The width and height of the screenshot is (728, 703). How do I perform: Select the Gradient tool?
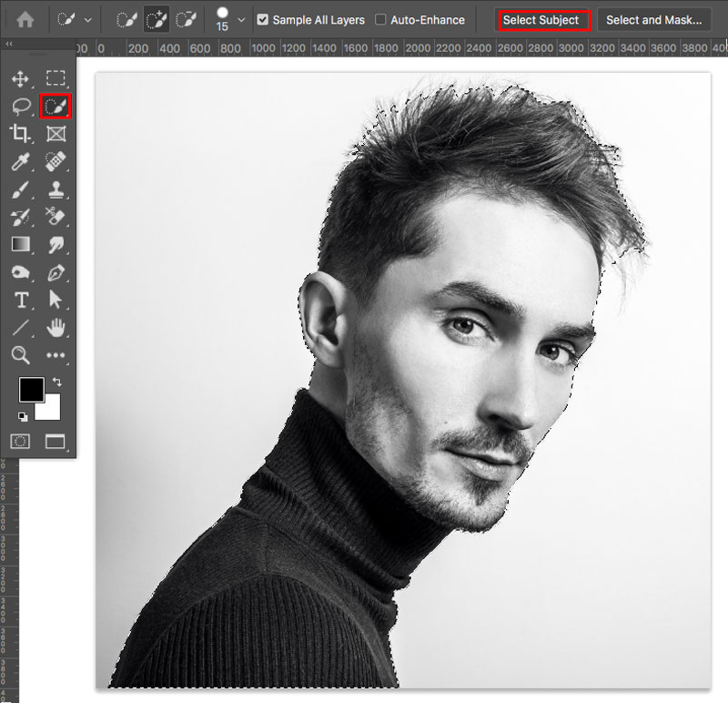[20, 244]
